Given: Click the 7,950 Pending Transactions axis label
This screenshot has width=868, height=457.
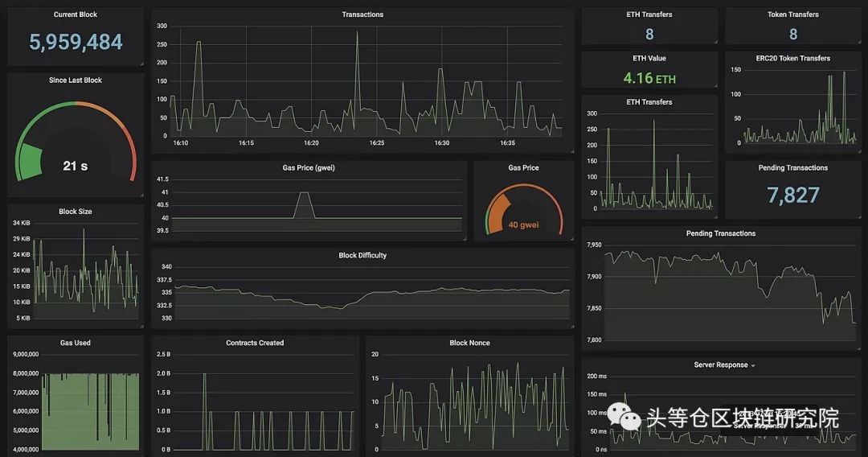Looking at the screenshot, I should coord(594,245).
